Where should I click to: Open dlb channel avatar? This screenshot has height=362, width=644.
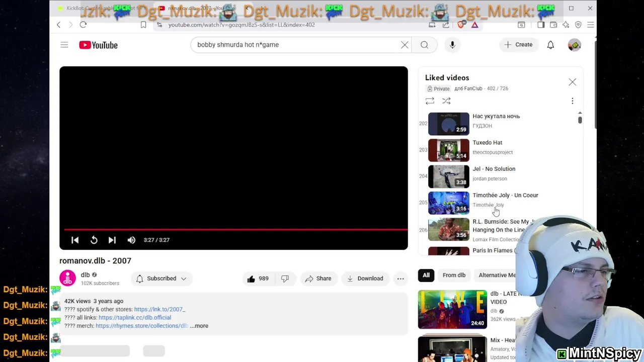click(67, 278)
